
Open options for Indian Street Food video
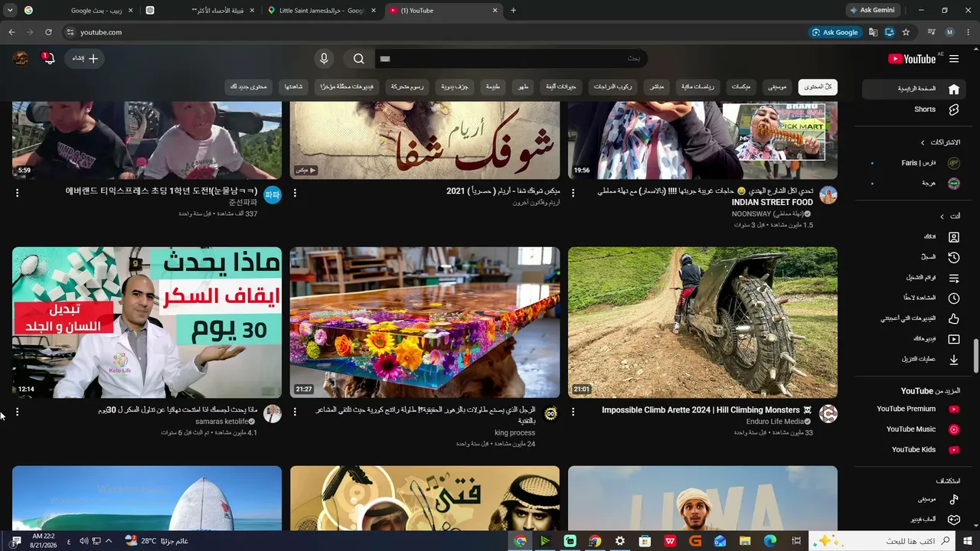pyautogui.click(x=573, y=193)
